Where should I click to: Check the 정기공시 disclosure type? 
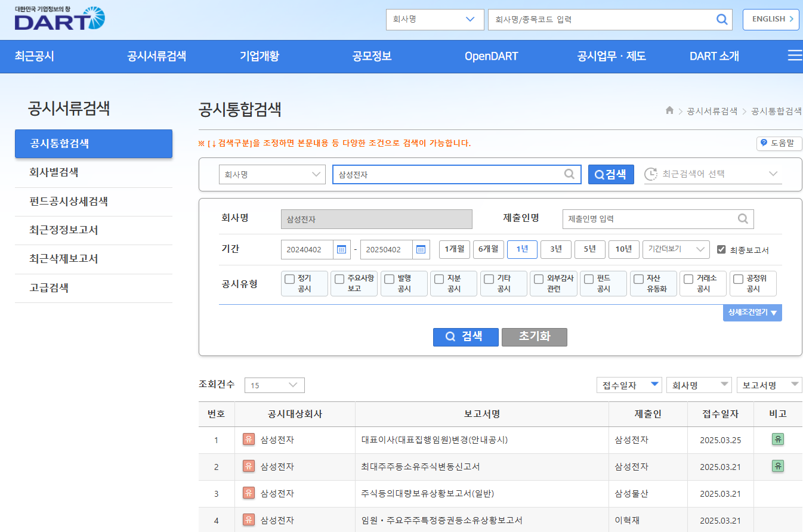290,279
